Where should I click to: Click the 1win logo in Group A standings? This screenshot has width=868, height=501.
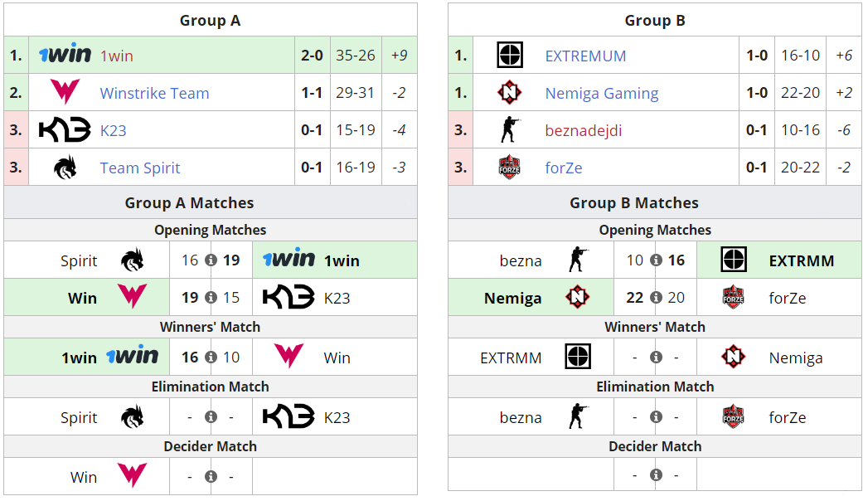point(65,55)
